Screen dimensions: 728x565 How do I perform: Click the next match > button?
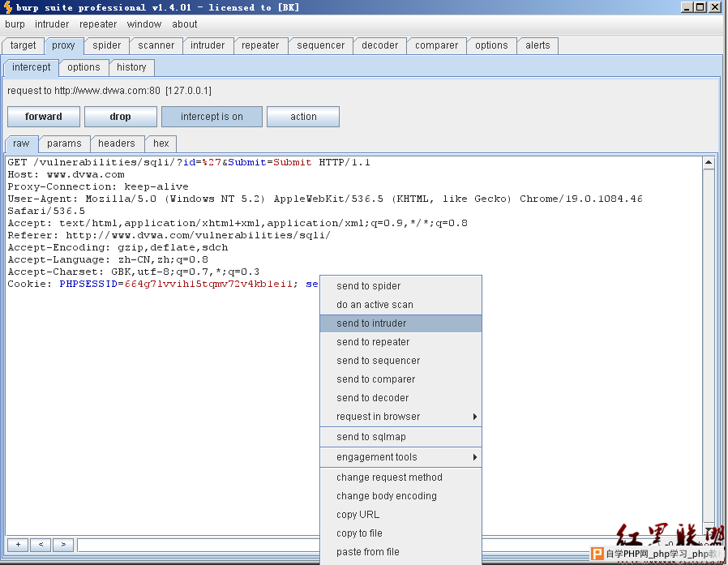point(63,545)
